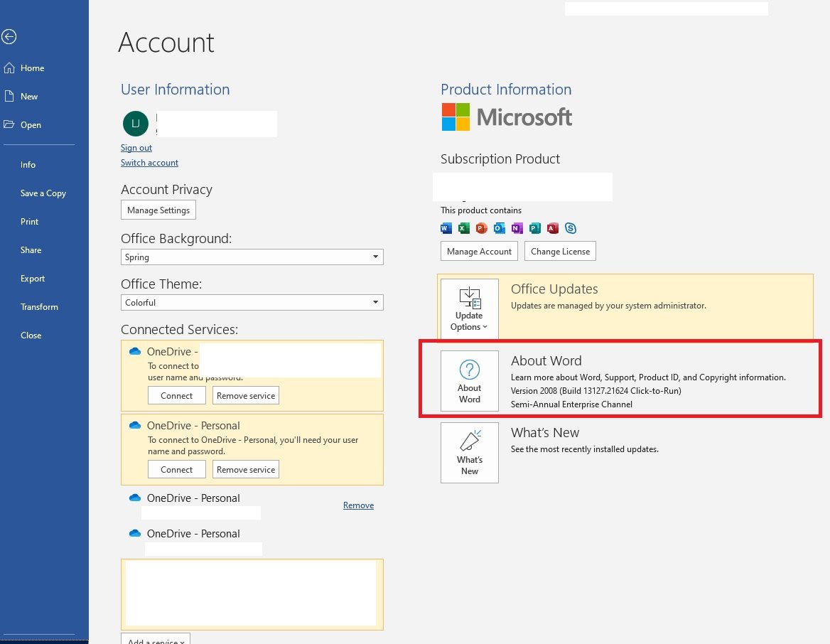Select Transform in the sidebar
Viewport: 830px width, 644px height.
point(39,306)
